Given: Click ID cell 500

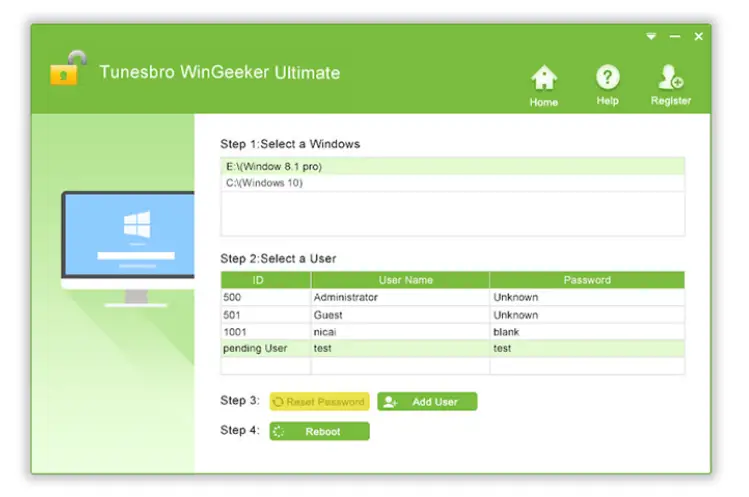Looking at the screenshot, I should [266, 297].
